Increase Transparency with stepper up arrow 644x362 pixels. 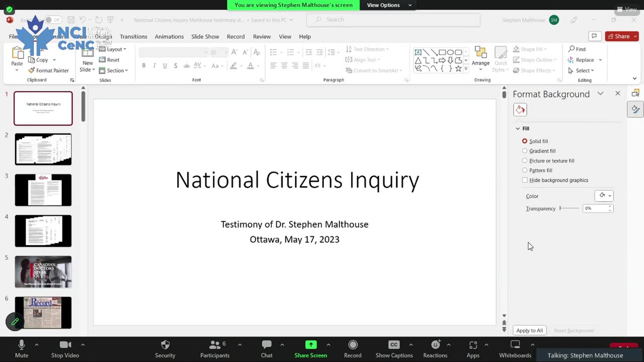(x=610, y=206)
